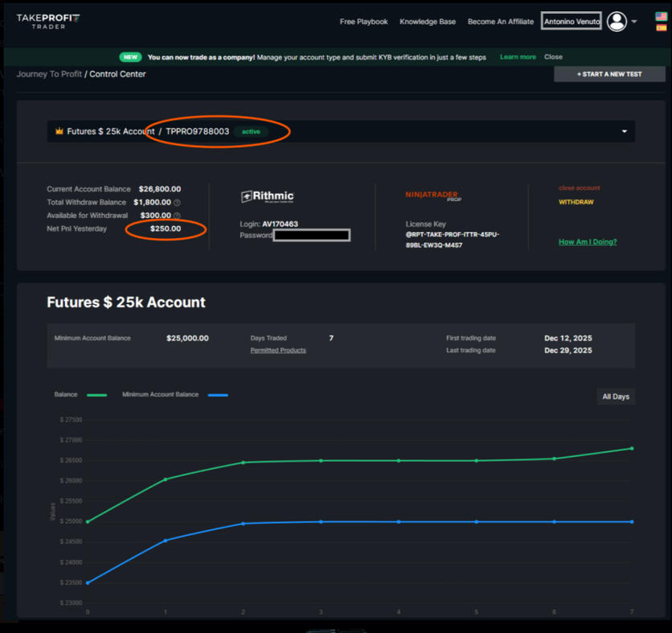This screenshot has width=672, height=633.
Task: Click the Rithmic logo
Action: (x=268, y=196)
